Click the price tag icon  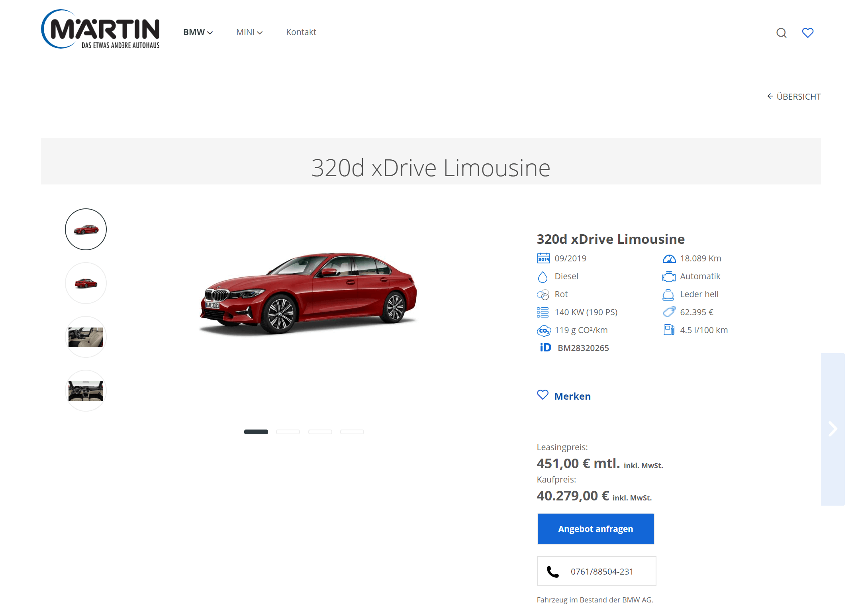pyautogui.click(x=669, y=312)
